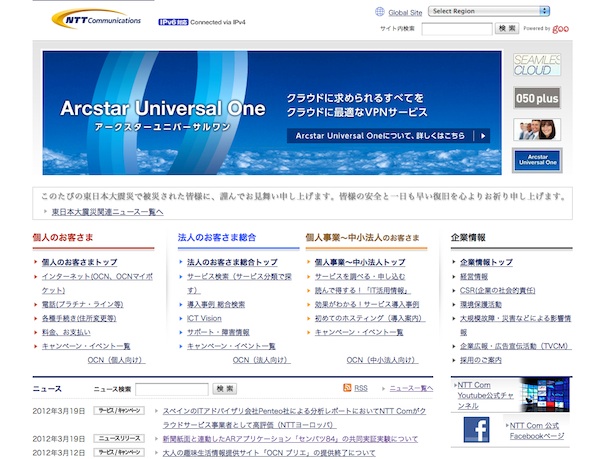Click the news search text field
The width and height of the screenshot is (600, 459).
pyautogui.click(x=171, y=388)
